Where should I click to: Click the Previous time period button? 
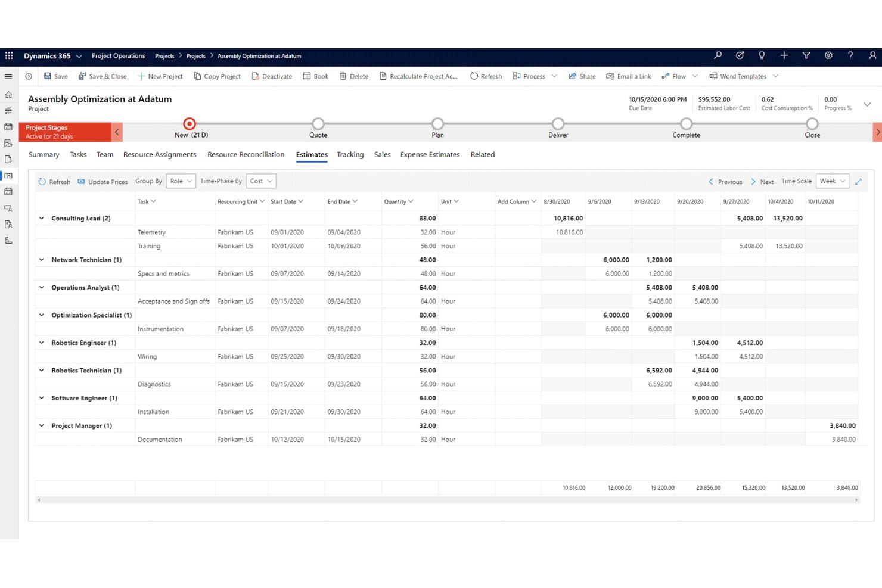coord(725,182)
